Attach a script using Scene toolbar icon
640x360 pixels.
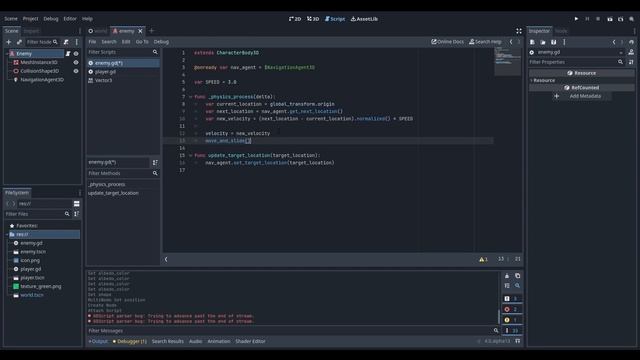point(66,42)
